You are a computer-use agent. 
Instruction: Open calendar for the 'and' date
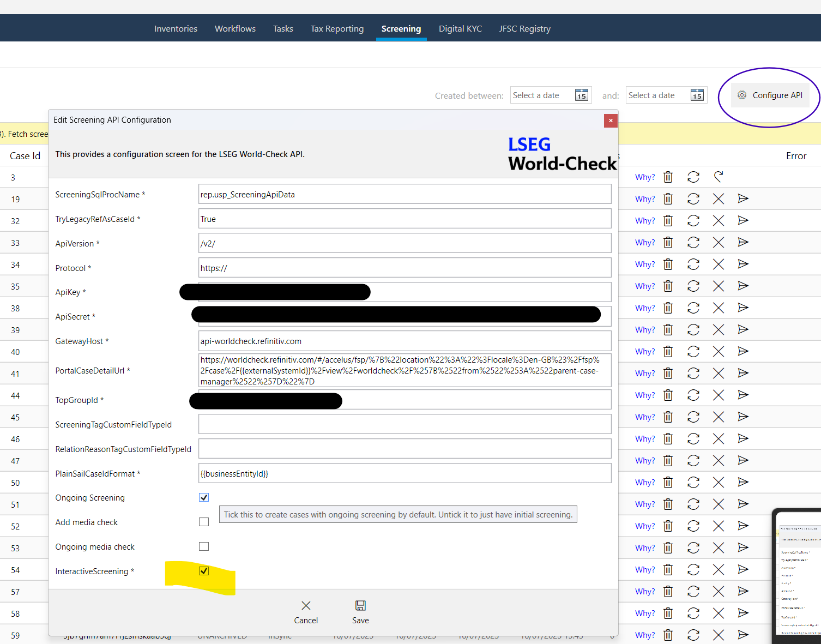click(x=697, y=95)
